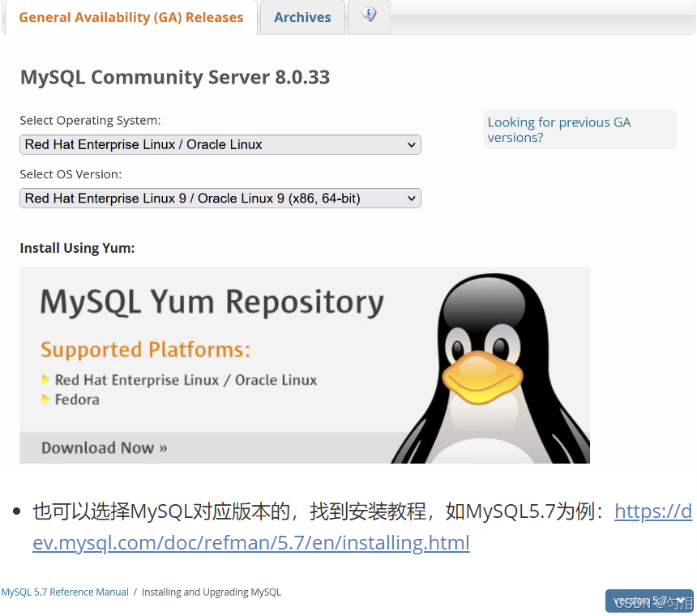Click the yellow arrow beside Fedora

[x=48, y=400]
